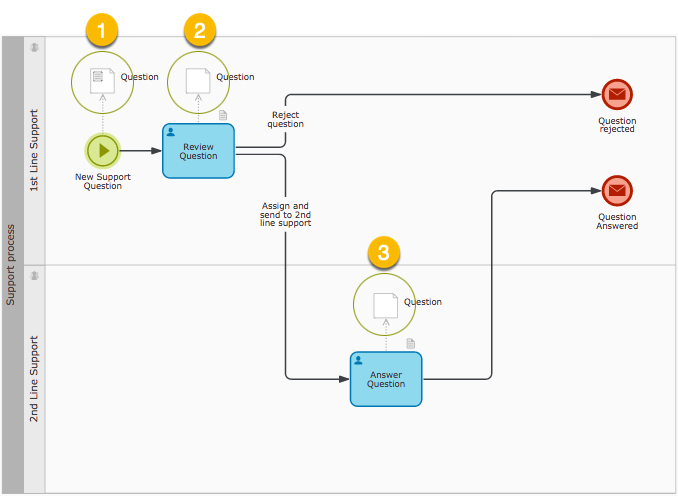Screen dimensions: 678x496
Task: Click the New Support Question start event
Action: point(103,151)
